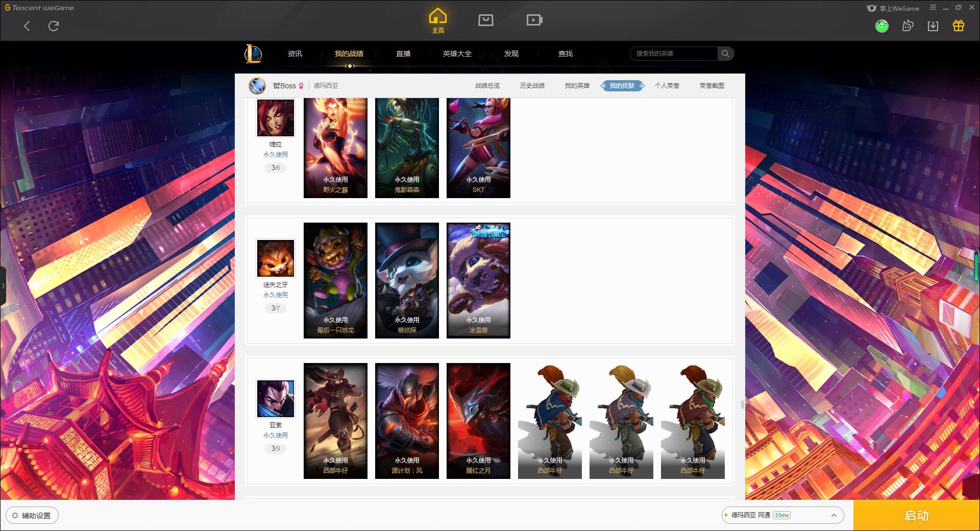Open SKT skin thumbnail
The image size is (980, 531).
coord(478,148)
